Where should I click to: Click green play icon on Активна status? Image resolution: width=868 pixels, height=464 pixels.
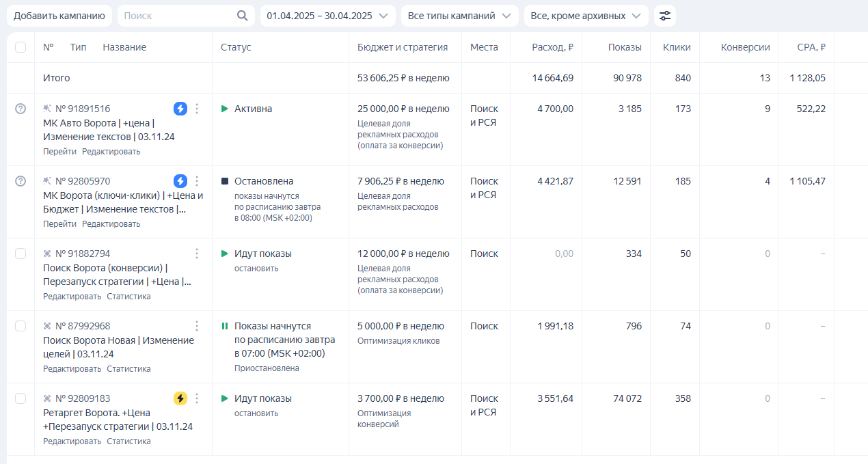(223, 108)
